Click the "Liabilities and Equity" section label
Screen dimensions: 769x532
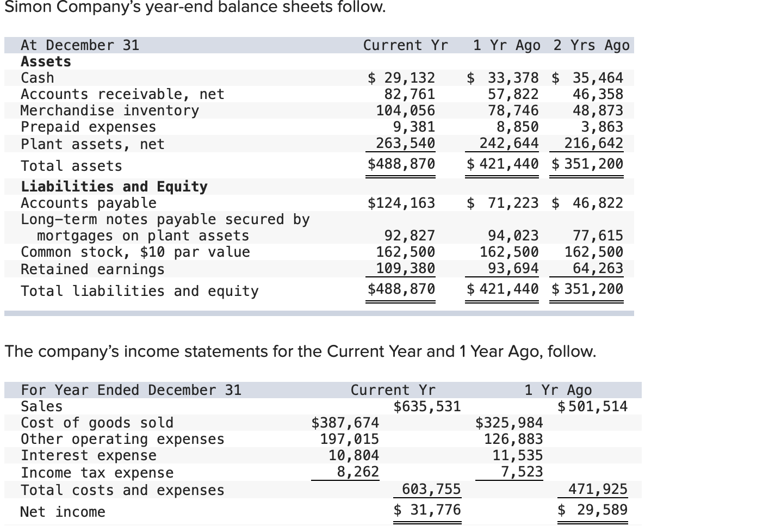click(114, 187)
